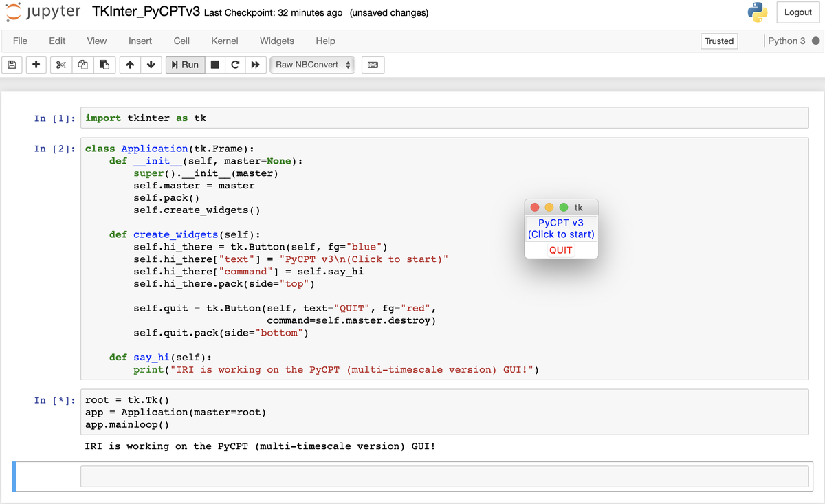825x504 pixels.
Task: Click the 'def create_widgets(self):' line
Action: tap(185, 234)
